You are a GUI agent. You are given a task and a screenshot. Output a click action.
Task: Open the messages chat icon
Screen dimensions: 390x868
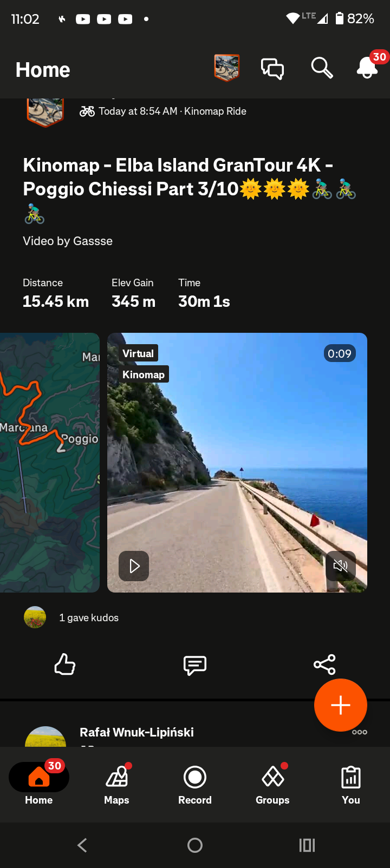click(x=272, y=69)
